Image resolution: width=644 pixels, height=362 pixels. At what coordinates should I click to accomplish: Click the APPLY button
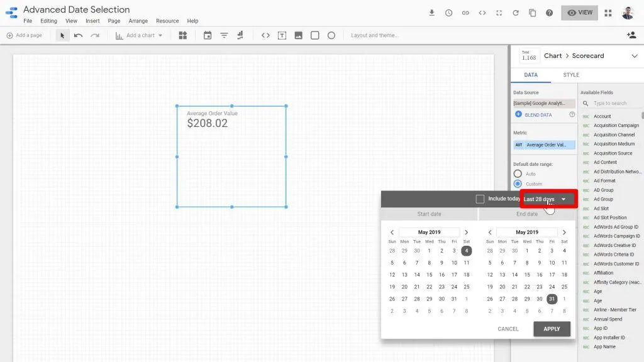click(x=552, y=329)
